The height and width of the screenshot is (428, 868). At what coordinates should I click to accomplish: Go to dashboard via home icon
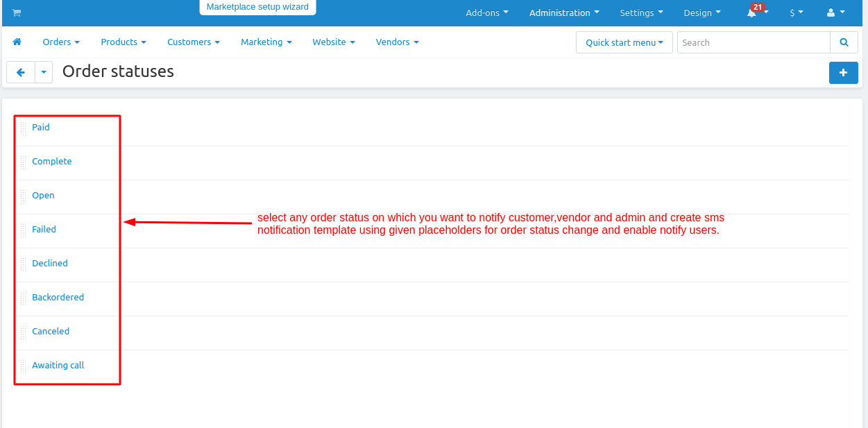click(x=17, y=42)
